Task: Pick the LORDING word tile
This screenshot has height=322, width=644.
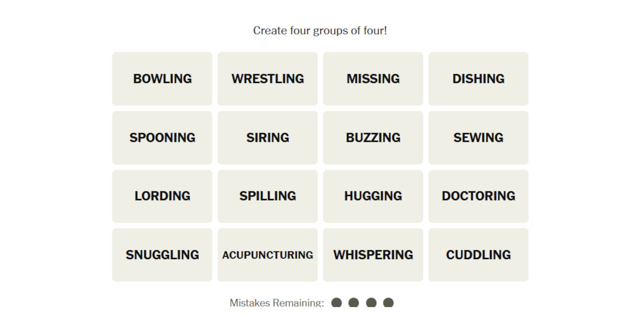Action: point(162,196)
